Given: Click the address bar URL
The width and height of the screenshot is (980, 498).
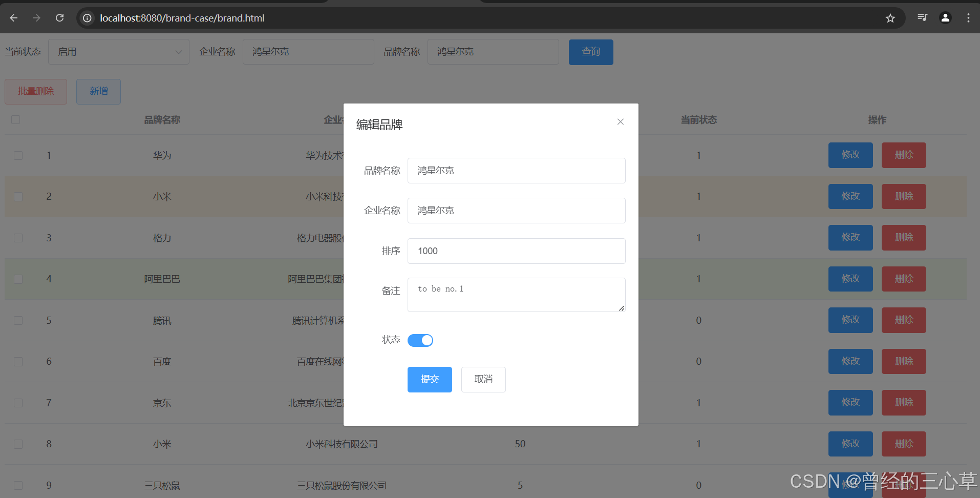Looking at the screenshot, I should click(x=182, y=18).
